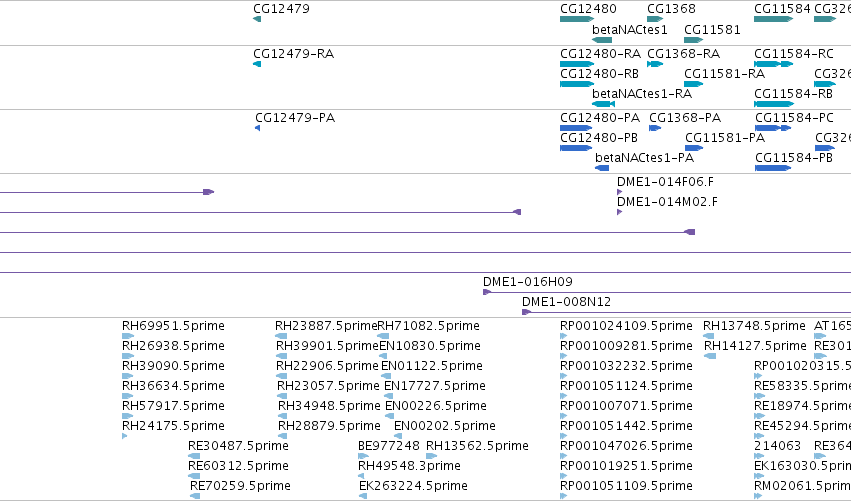Open the RH39090.5prime EST label
This screenshot has height=501, width=851.
(x=173, y=366)
